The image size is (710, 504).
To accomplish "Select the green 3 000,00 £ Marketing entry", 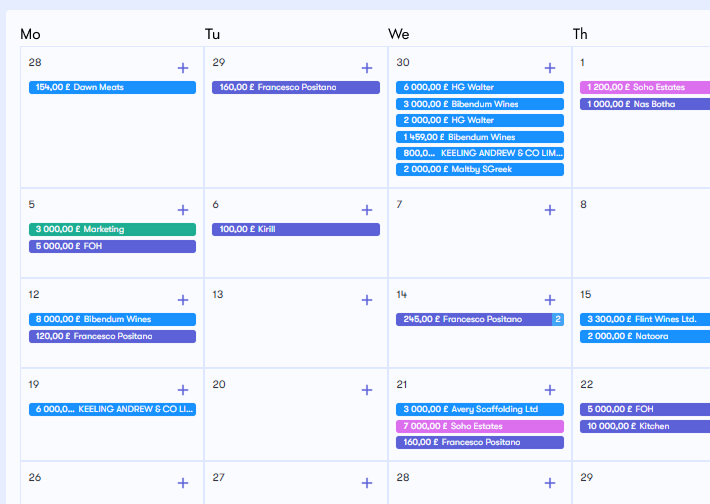I will click(112, 229).
